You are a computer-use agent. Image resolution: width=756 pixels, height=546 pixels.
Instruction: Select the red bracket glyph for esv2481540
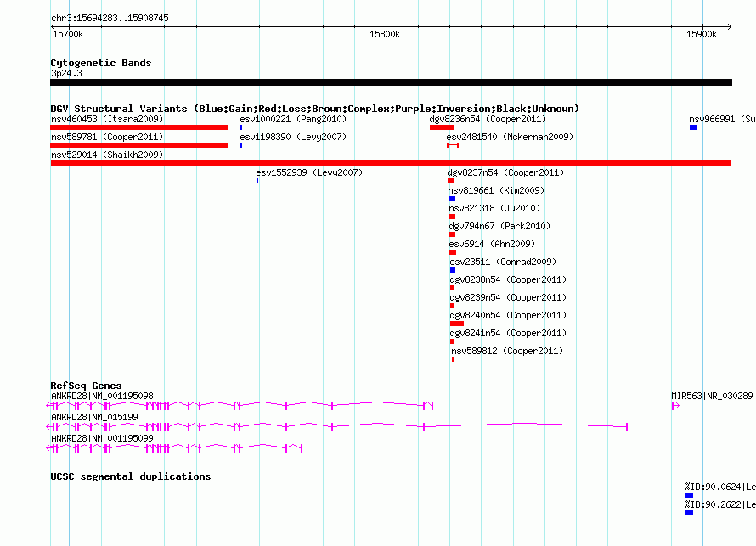point(452,145)
